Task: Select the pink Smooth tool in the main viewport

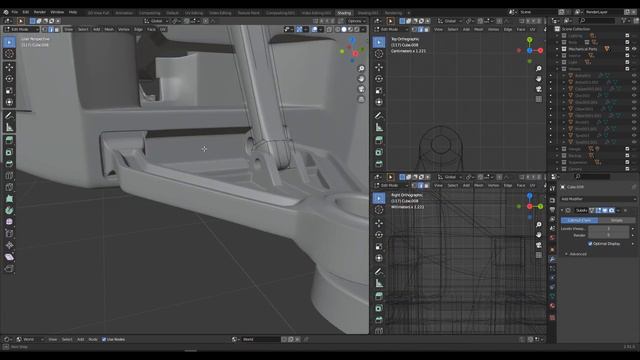Action: pyautogui.click(x=9, y=222)
